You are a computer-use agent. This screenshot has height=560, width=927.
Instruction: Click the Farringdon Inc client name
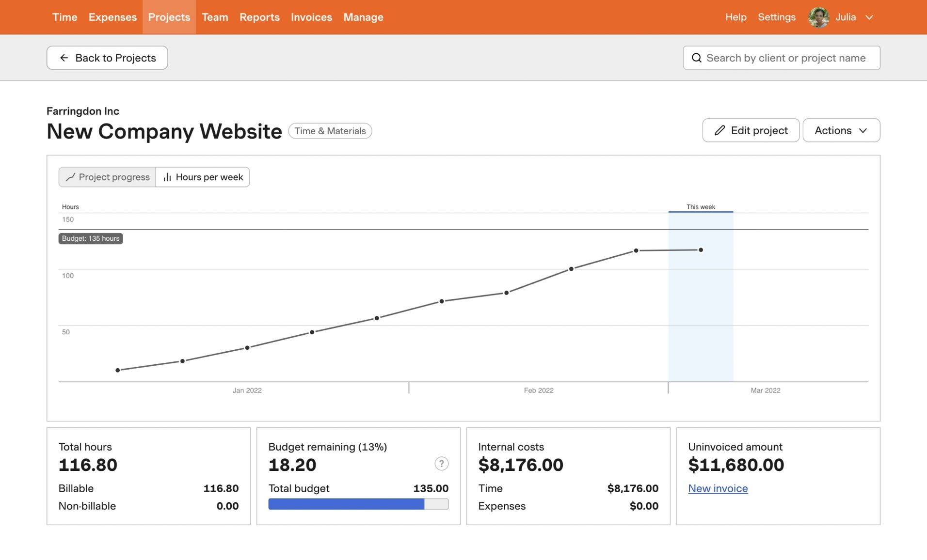pos(83,111)
